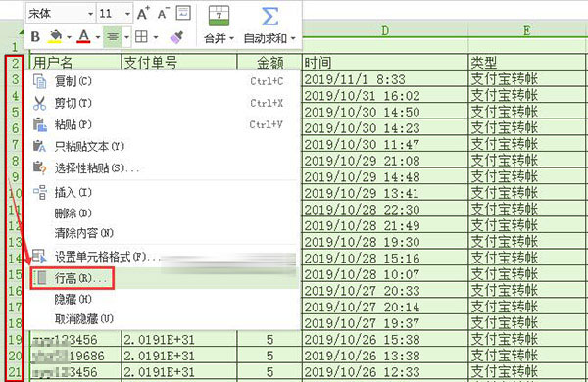Screen dimensions: 588x382
Task: Click 支付宝转帐 cell in row 3
Action: tap(527, 79)
